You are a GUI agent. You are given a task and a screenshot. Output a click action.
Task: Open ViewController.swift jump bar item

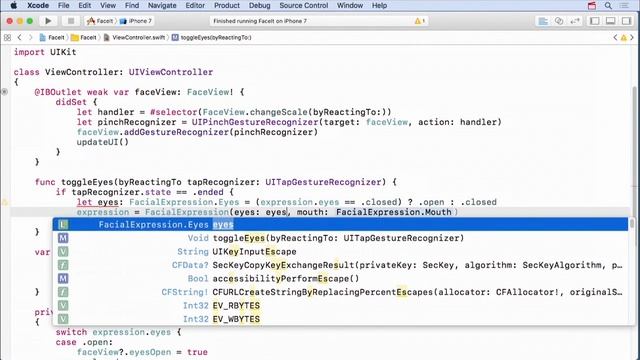click(134, 38)
